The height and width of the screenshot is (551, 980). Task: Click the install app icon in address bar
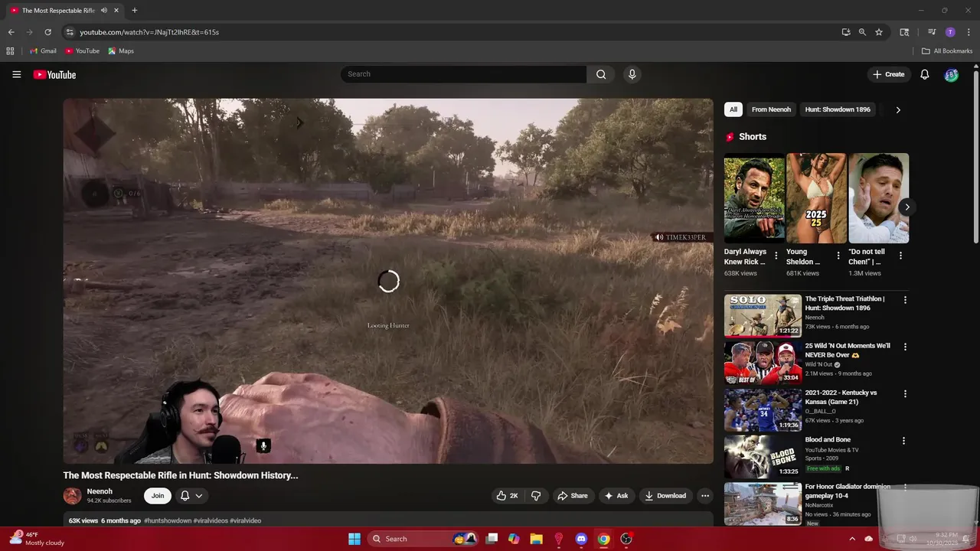tap(845, 32)
